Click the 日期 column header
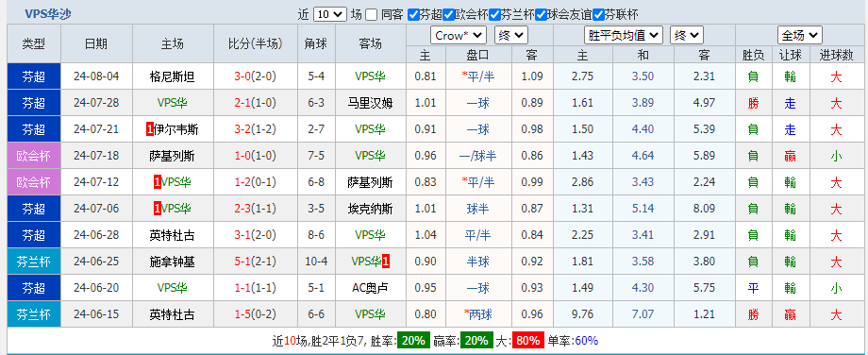This screenshot has width=868, height=355. [x=96, y=43]
